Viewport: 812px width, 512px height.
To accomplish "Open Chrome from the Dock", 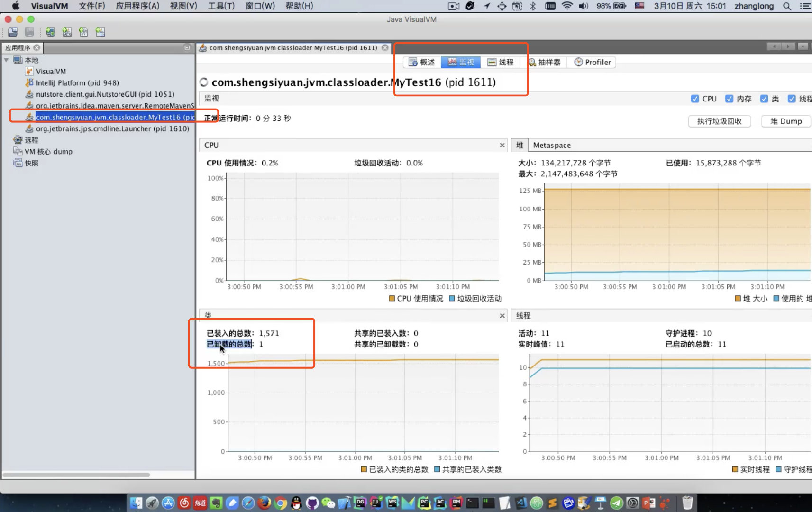I will [x=281, y=503].
